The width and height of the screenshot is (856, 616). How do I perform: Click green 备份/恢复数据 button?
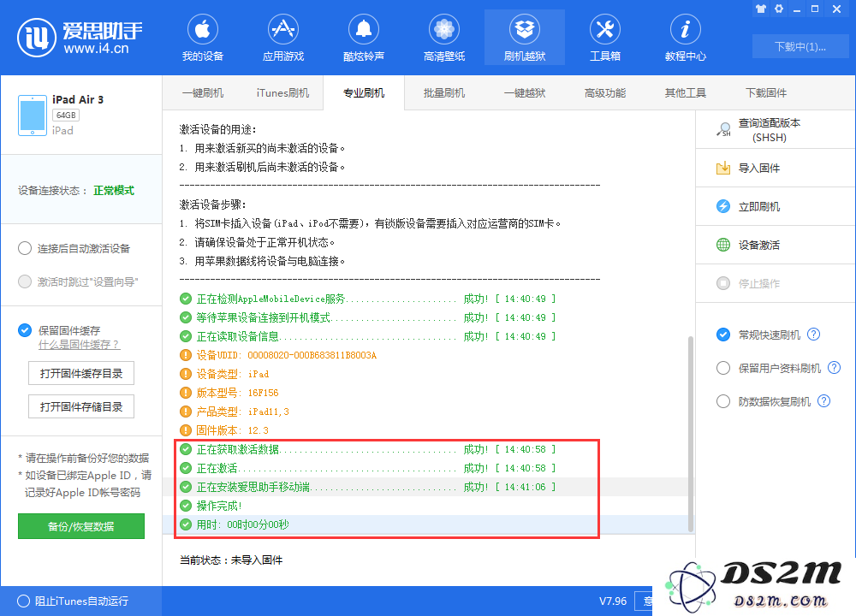point(81,526)
